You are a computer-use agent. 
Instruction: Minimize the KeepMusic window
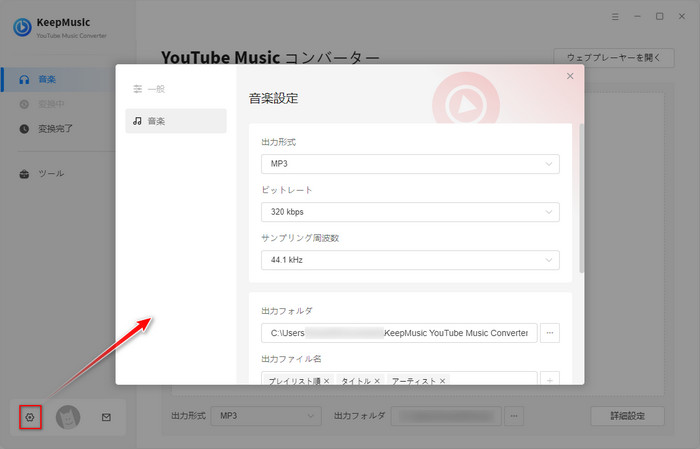point(638,17)
